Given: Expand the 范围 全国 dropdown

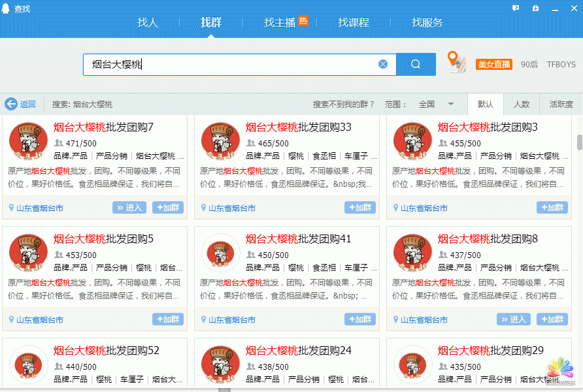Looking at the screenshot, I should point(450,105).
